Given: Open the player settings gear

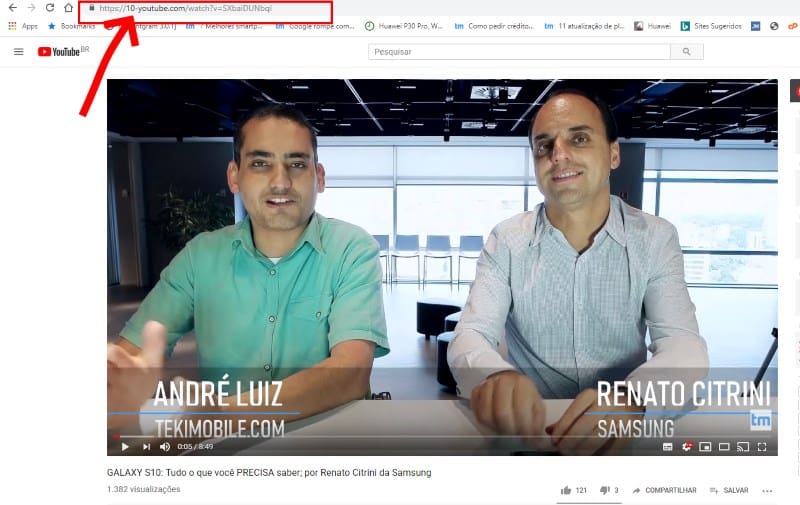Looking at the screenshot, I should (687, 447).
